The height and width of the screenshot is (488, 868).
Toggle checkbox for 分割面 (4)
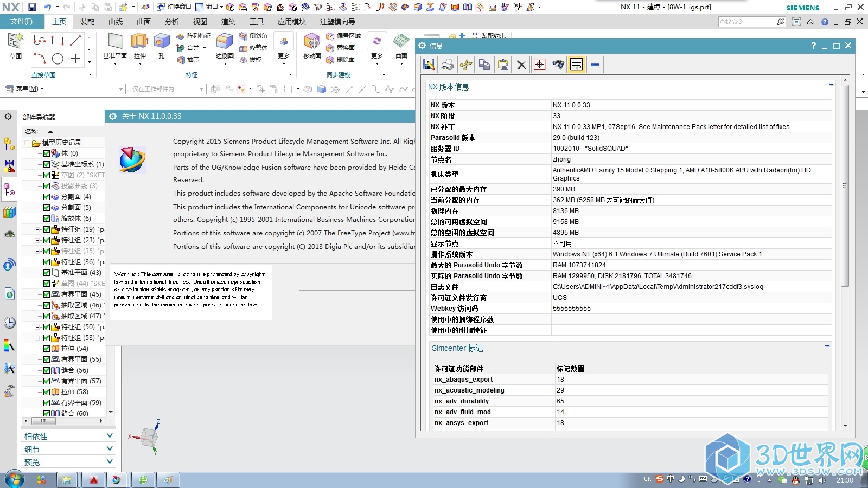pos(47,197)
